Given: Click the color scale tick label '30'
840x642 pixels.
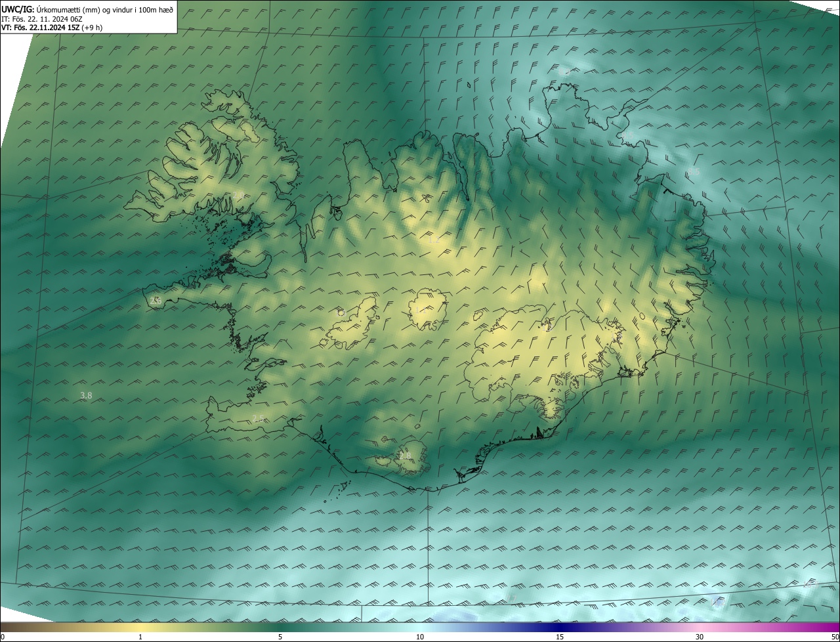Looking at the screenshot, I should [x=700, y=637].
